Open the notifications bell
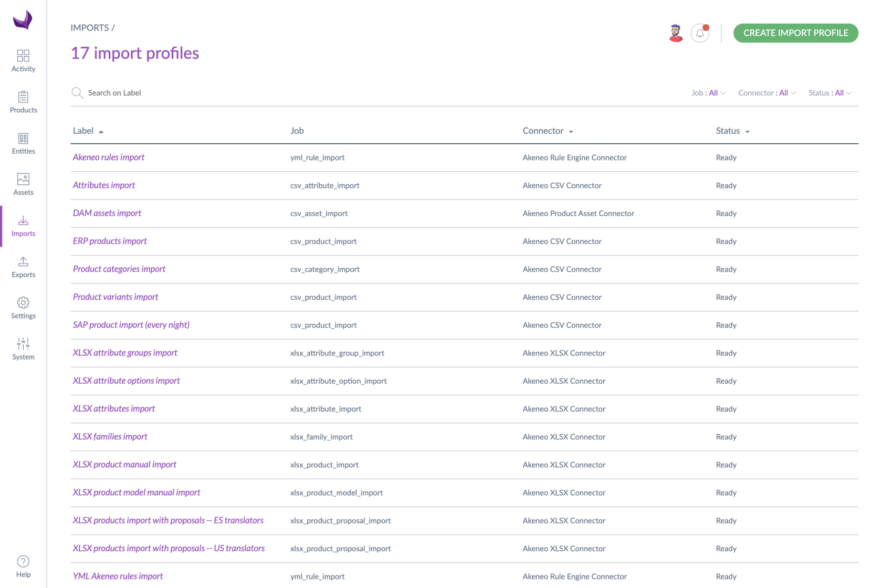 point(700,33)
